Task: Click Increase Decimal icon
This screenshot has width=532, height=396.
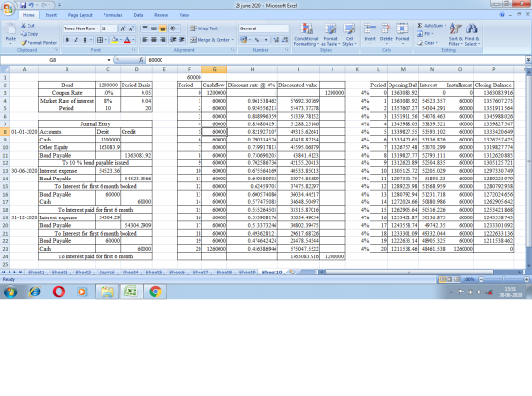Action: (x=276, y=40)
